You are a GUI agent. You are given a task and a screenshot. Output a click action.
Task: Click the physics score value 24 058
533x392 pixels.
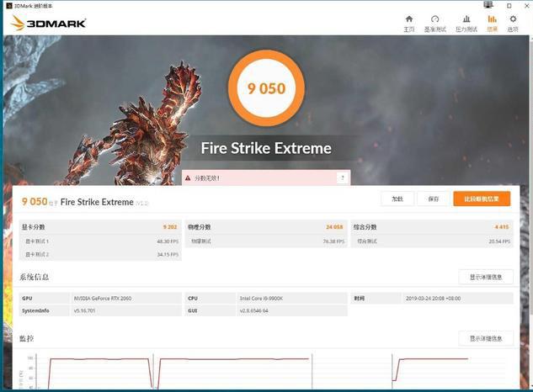click(x=334, y=227)
